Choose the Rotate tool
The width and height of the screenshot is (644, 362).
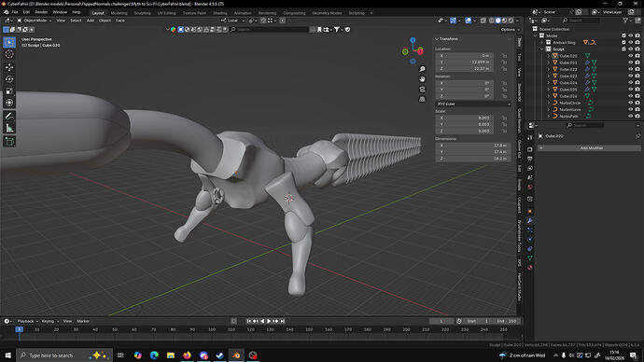point(9,78)
